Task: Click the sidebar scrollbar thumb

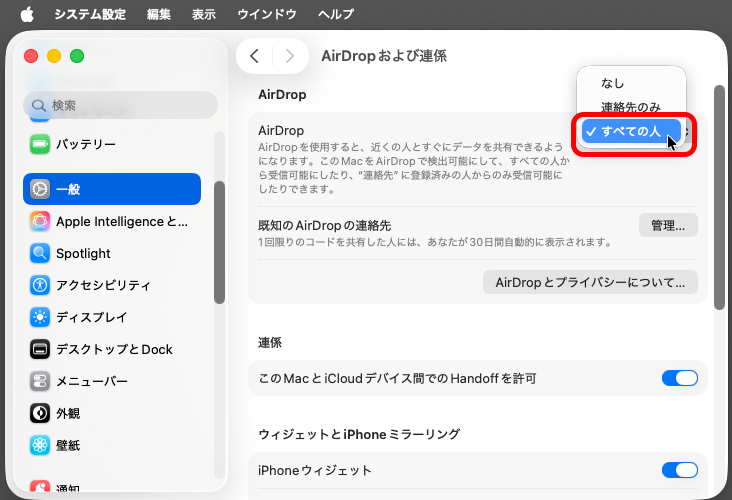Action: tap(219, 242)
